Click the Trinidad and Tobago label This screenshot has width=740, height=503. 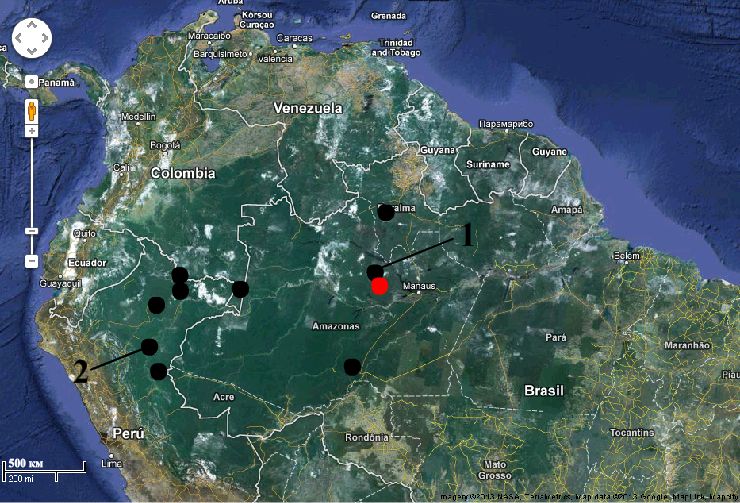(x=396, y=48)
